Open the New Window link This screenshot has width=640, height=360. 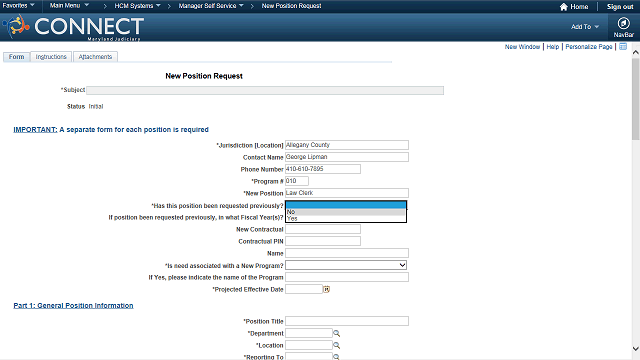point(522,47)
